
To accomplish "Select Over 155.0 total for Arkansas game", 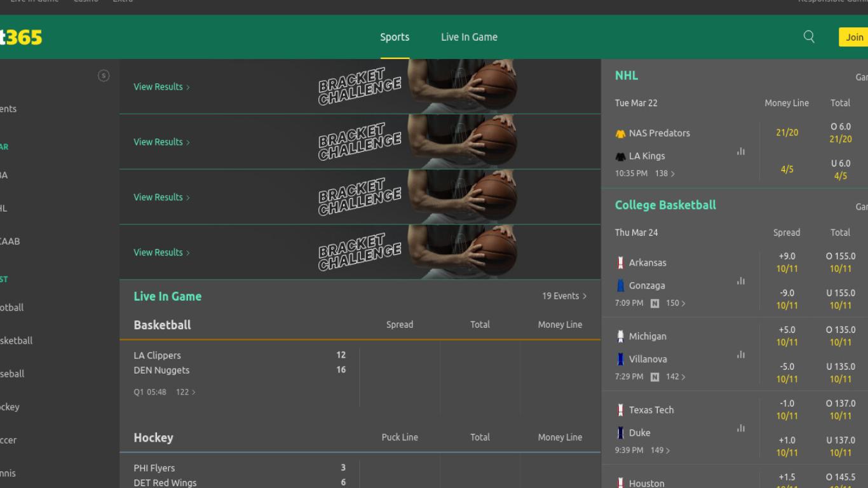I will (840, 262).
